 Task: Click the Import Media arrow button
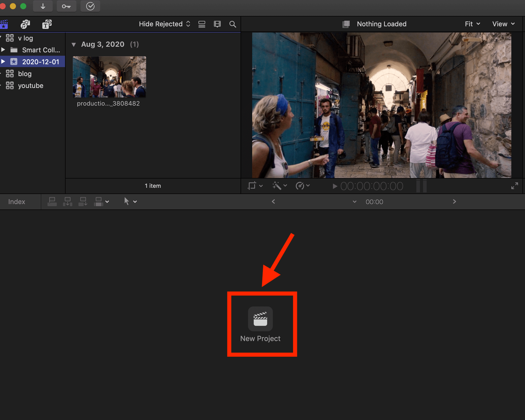point(43,6)
